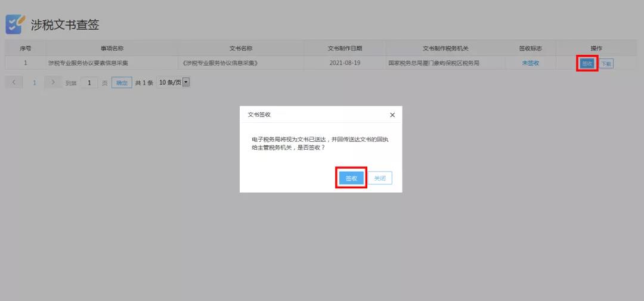Click 关闭 button in the dialog
Image resolution: width=644 pixels, height=301 pixels.
pyautogui.click(x=380, y=178)
